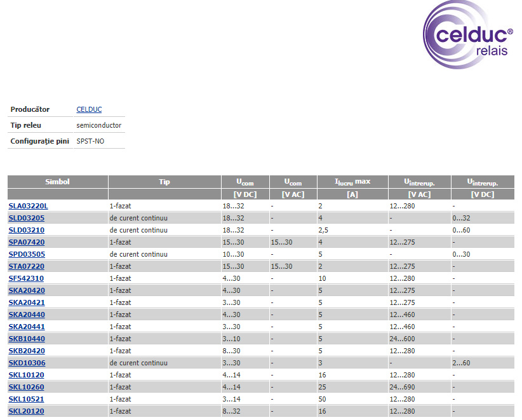
Task: Open the SKB10440 product link
Action: (x=27, y=339)
